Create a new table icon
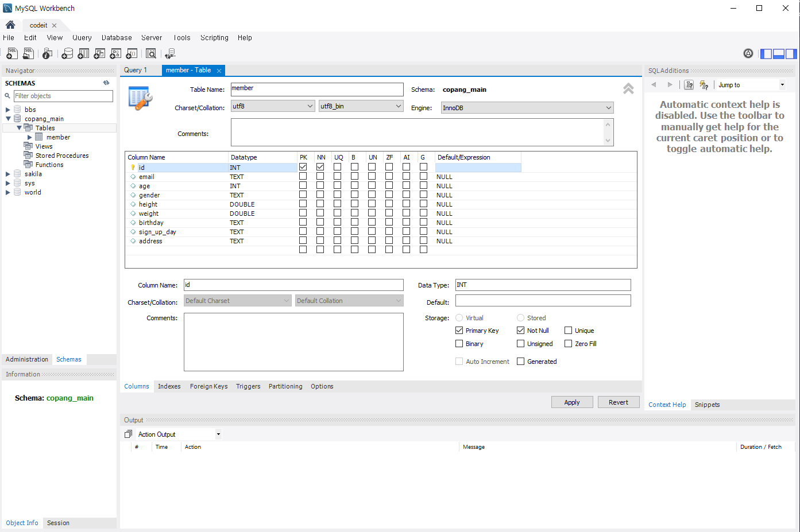Image resolution: width=800 pixels, height=532 pixels. pos(83,54)
